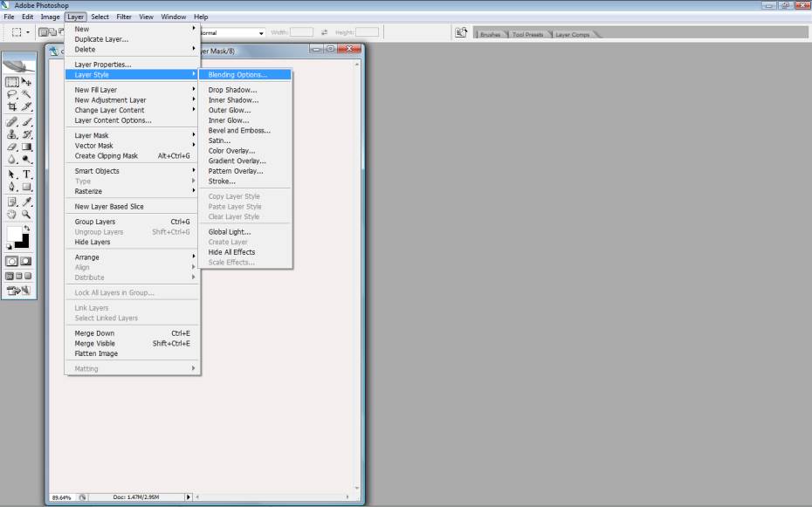Select the Notes tool

tap(12, 202)
